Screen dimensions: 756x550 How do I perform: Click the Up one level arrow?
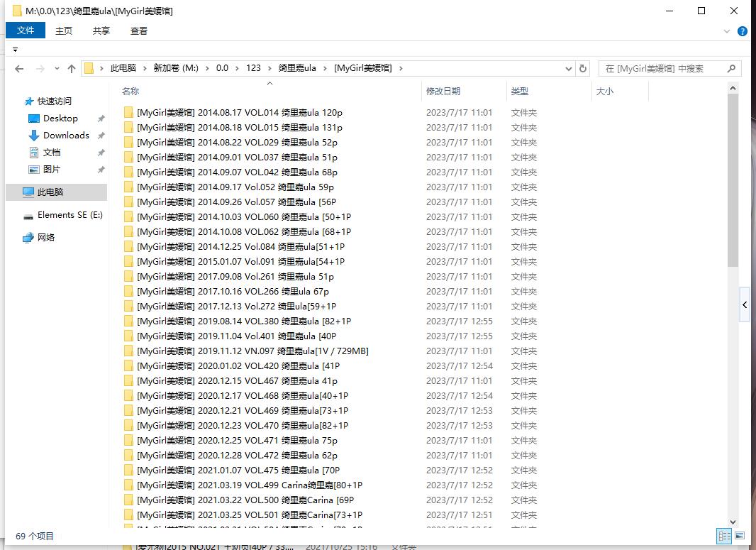(x=71, y=69)
